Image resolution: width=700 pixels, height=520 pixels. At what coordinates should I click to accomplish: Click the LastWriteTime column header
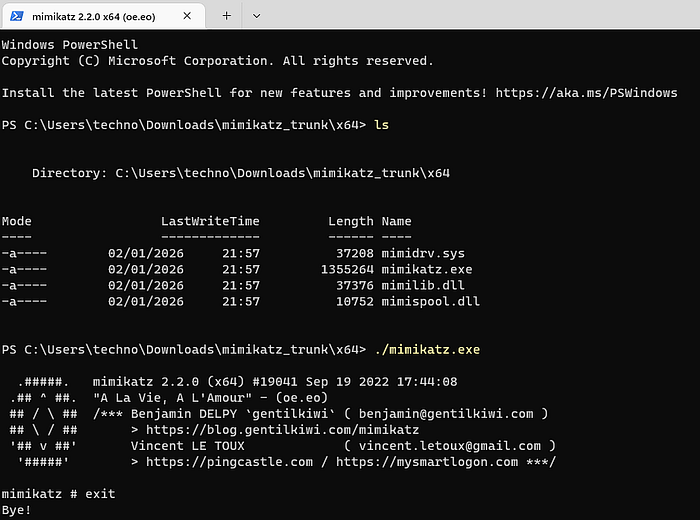[x=210, y=221]
